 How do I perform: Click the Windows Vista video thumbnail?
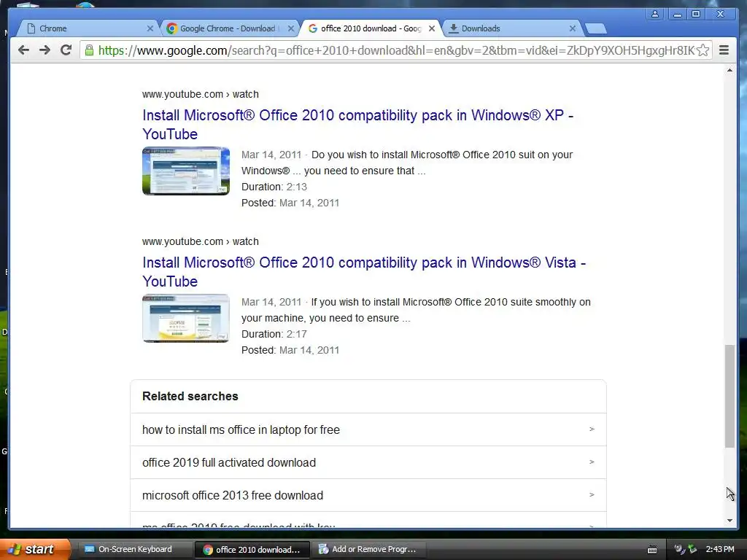186,318
